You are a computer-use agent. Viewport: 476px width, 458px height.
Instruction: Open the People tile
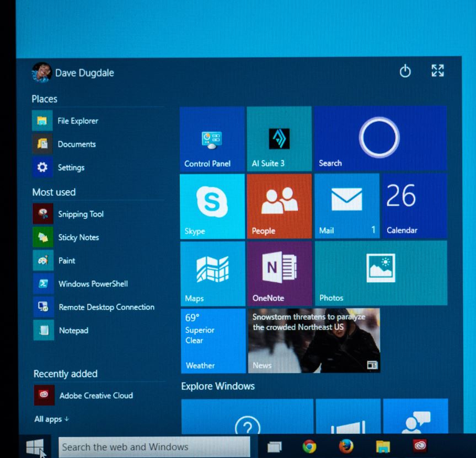pos(279,206)
